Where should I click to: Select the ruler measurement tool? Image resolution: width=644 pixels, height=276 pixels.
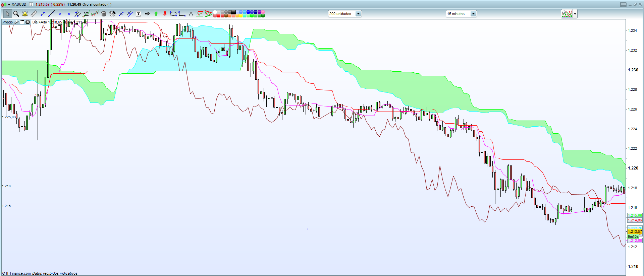34,14
